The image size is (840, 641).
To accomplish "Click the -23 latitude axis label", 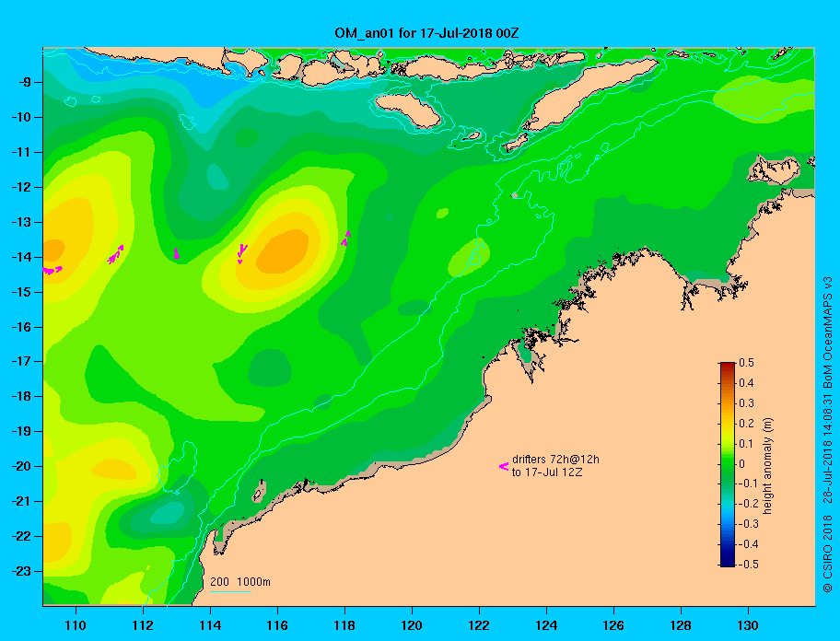I will click(x=21, y=571).
